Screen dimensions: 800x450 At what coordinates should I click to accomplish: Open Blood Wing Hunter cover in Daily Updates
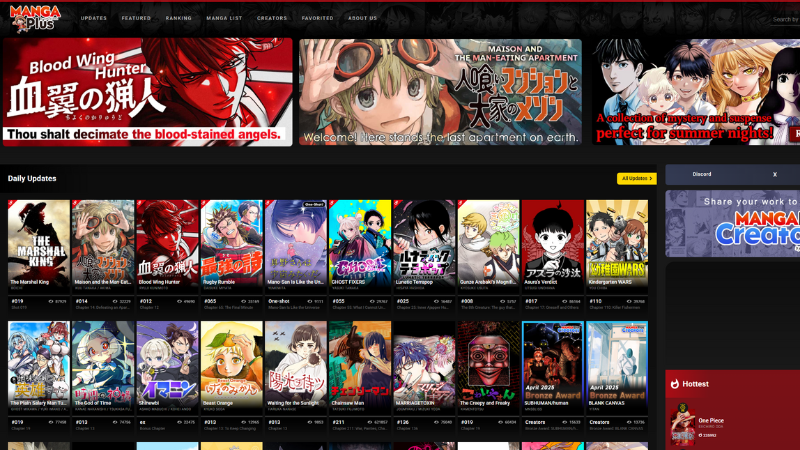(x=167, y=246)
